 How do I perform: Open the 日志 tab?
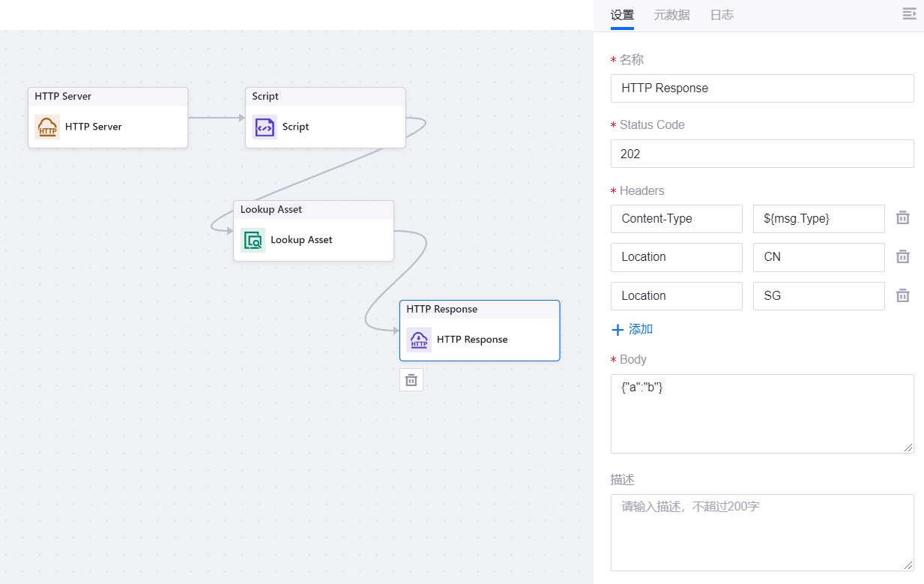click(x=722, y=15)
